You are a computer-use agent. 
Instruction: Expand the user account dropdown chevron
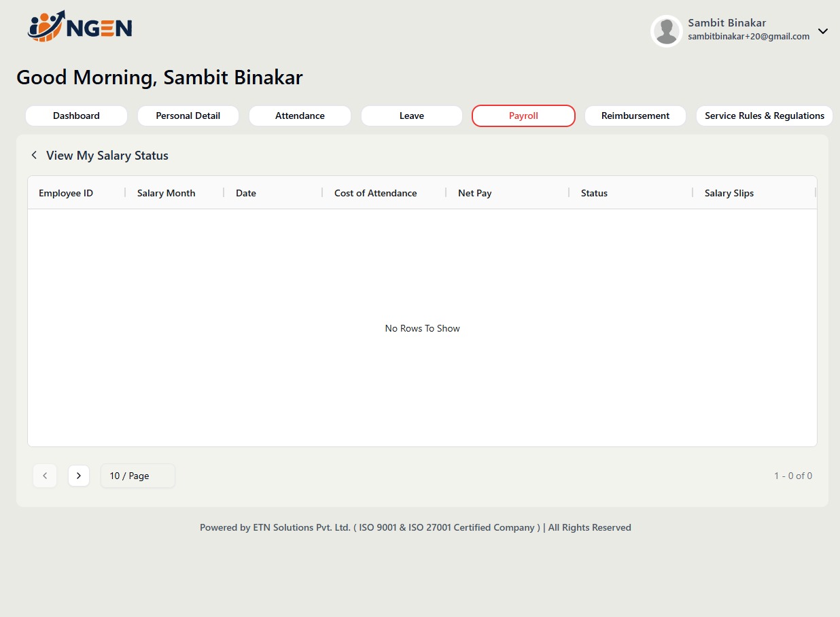point(822,31)
